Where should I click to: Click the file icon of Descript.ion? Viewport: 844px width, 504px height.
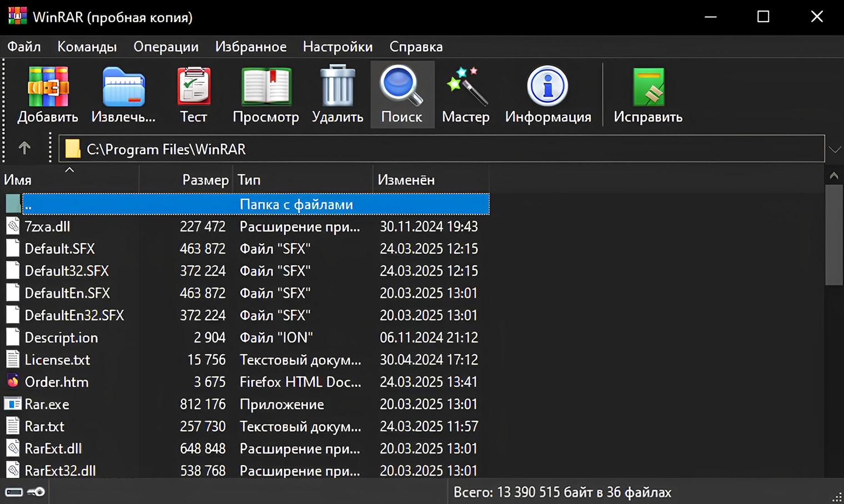click(x=13, y=337)
